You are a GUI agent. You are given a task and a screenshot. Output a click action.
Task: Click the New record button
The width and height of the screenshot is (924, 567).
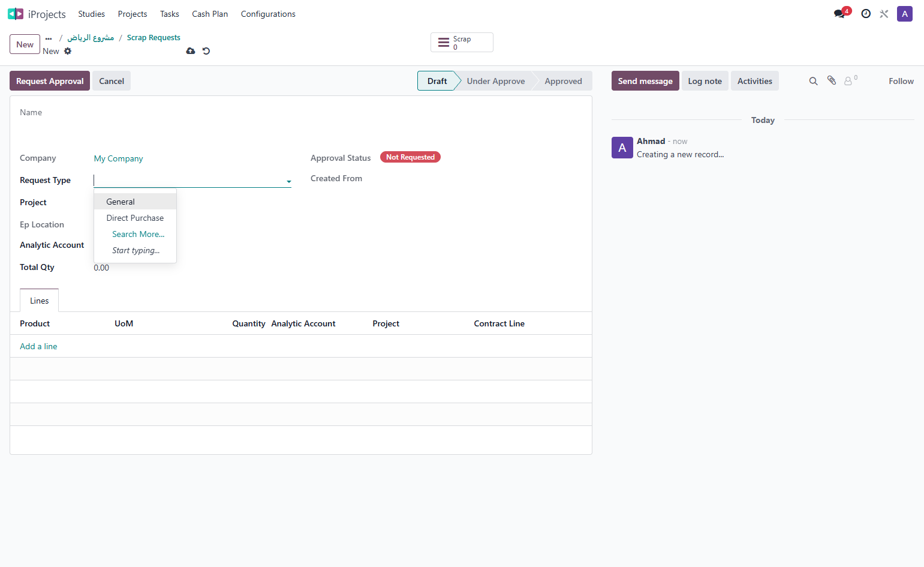pyautogui.click(x=25, y=44)
